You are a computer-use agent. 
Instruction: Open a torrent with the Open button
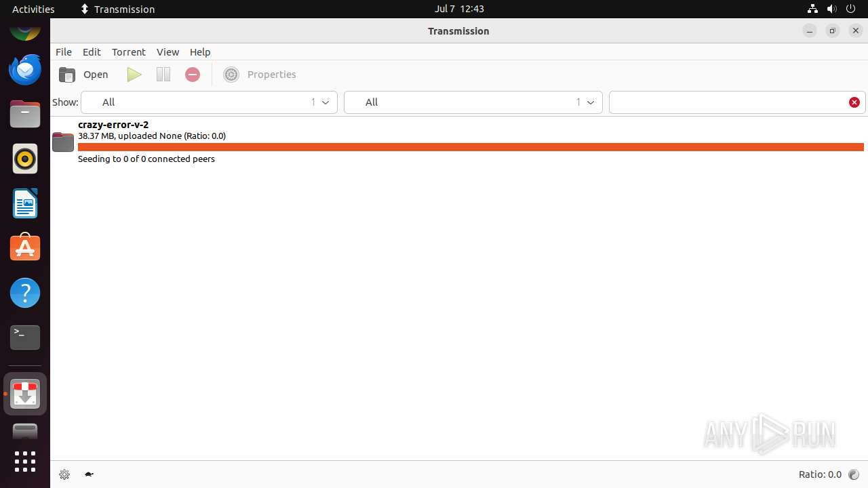(83, 75)
